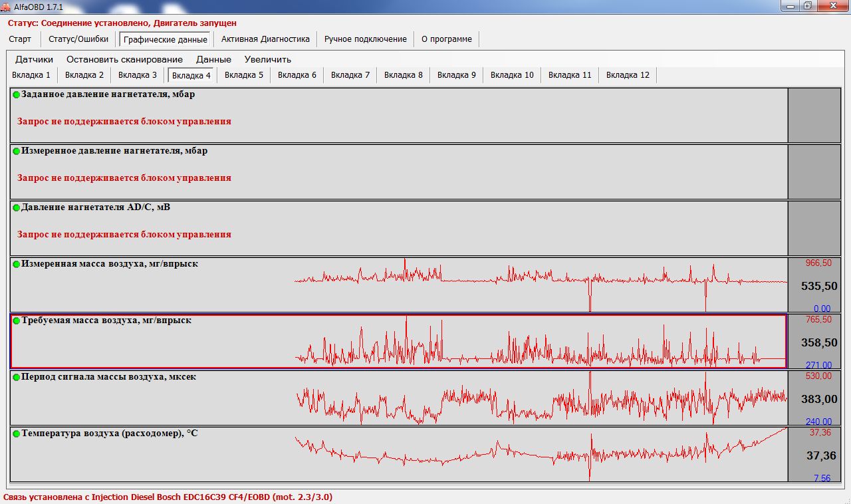Screen dimensions: 851x504
Task: Switch to Вкладка 6
Action: click(x=297, y=75)
